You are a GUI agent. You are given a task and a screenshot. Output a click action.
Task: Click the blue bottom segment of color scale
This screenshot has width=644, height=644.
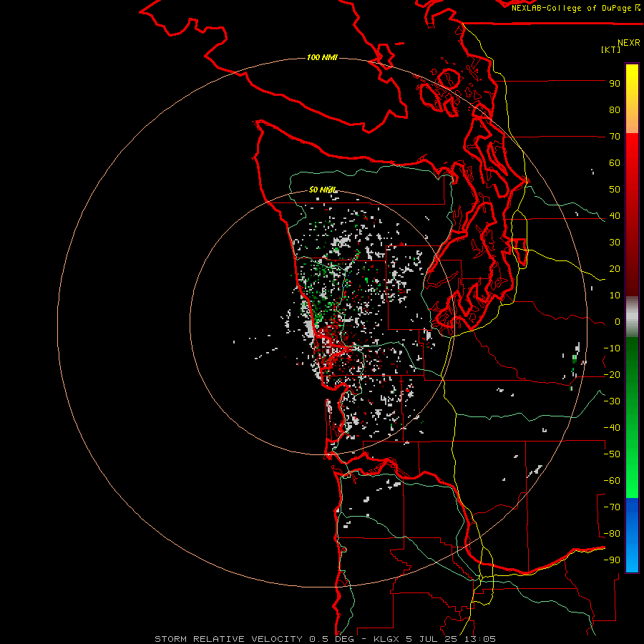pyautogui.click(x=632, y=535)
